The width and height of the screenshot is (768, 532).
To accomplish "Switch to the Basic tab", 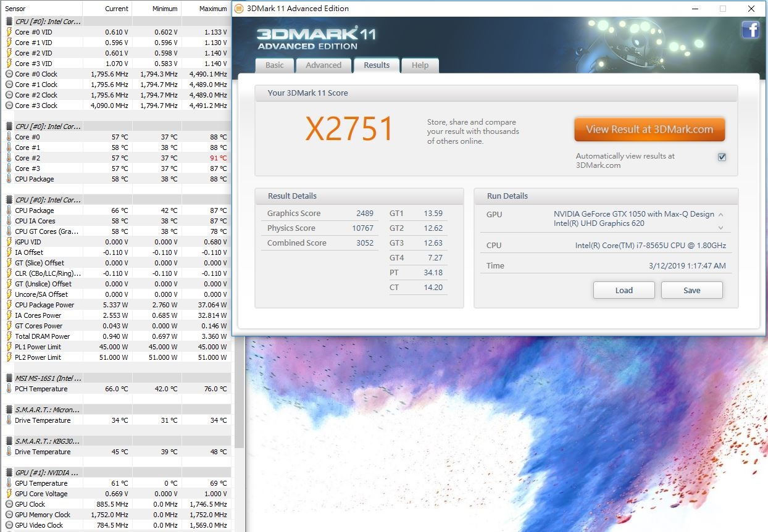I will pyautogui.click(x=275, y=65).
